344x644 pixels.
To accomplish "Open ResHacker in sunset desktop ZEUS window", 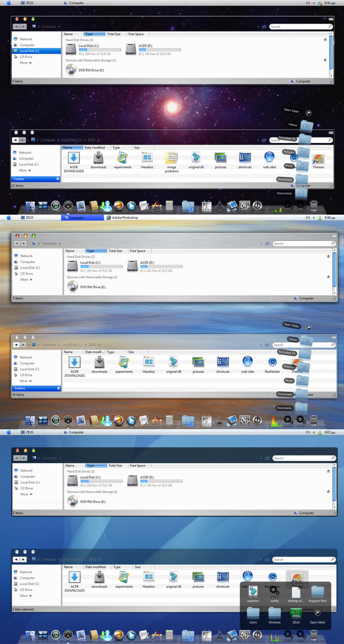I will [x=272, y=364].
